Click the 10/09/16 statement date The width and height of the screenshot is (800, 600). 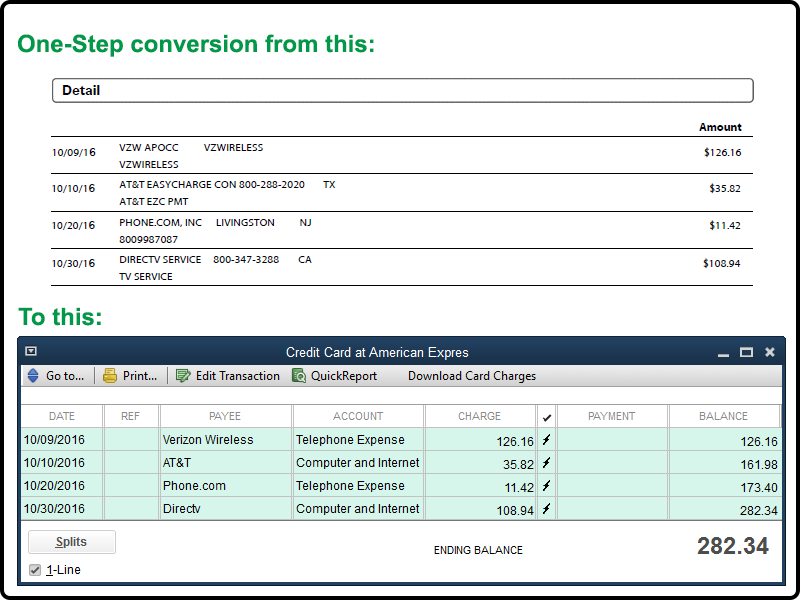pos(73,153)
